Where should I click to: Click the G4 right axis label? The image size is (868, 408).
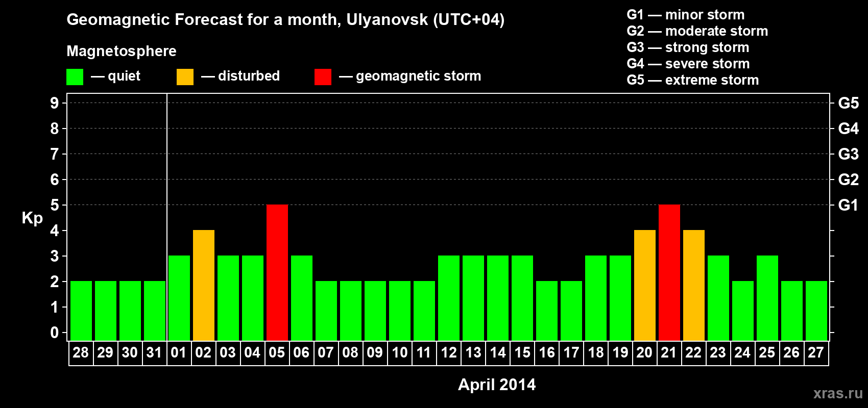848,129
